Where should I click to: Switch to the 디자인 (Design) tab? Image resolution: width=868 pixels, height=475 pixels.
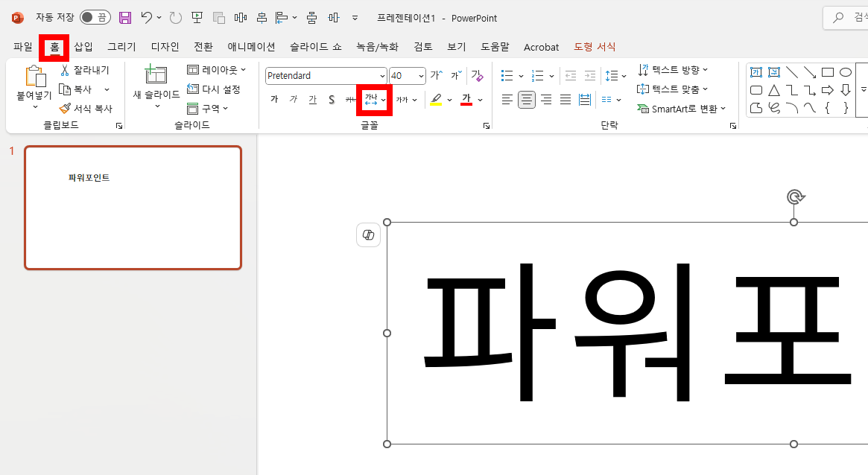(165, 47)
